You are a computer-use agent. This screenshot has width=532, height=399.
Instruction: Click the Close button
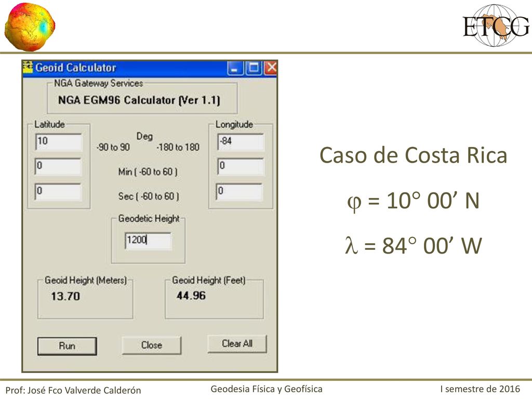151,345
